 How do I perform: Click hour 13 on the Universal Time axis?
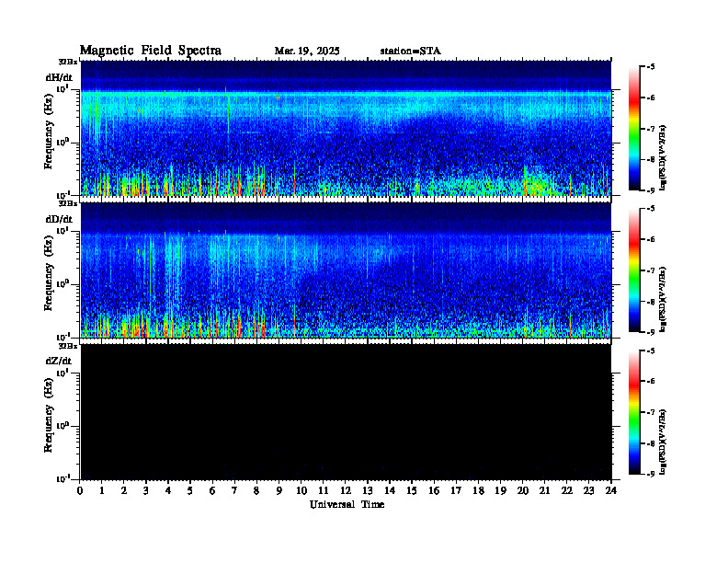368,490
